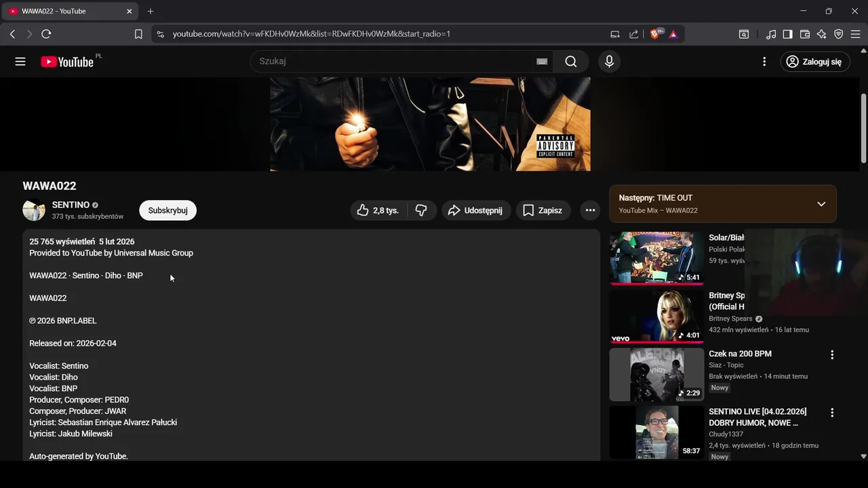Click the Parental Advisory album artwork

click(x=430, y=124)
